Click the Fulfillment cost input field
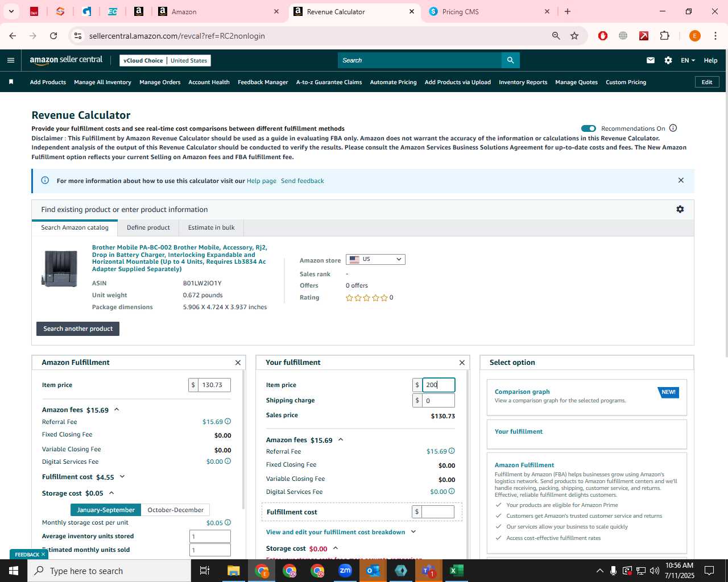Screen dimensions: 728x582 coord(438,512)
